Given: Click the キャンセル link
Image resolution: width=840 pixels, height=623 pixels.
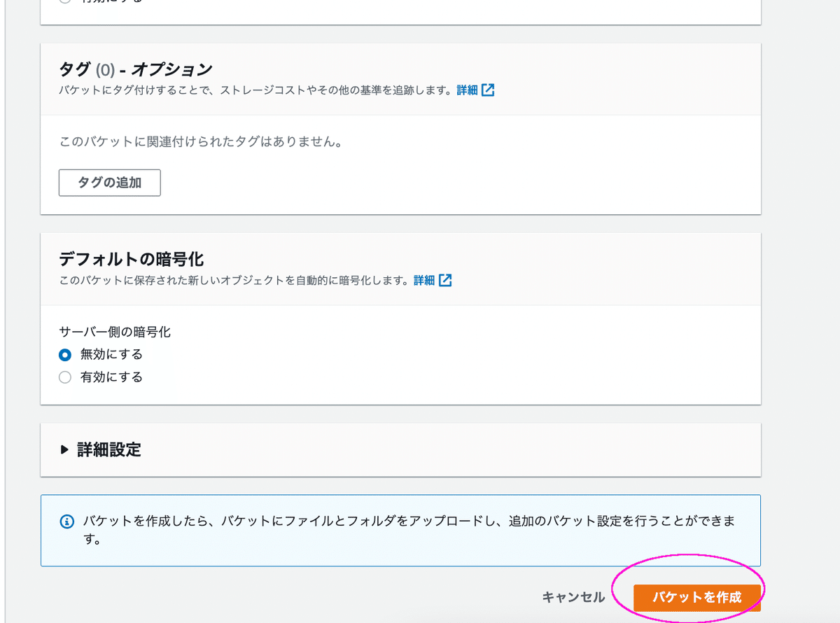Looking at the screenshot, I should point(574,597).
